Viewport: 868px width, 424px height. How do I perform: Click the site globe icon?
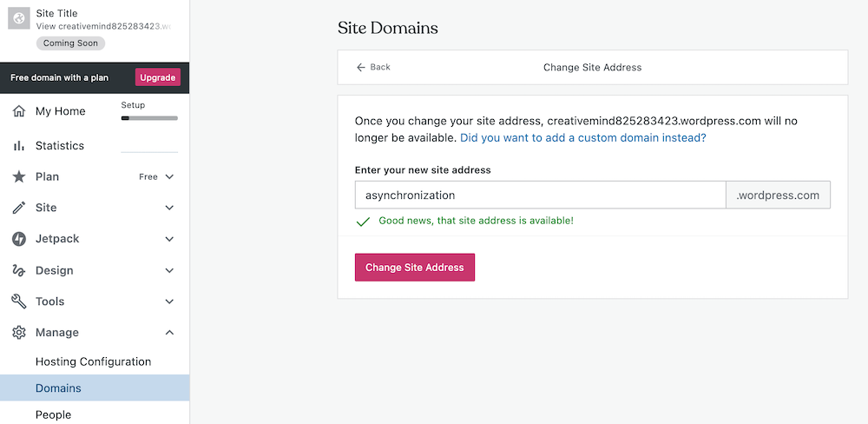[x=19, y=19]
